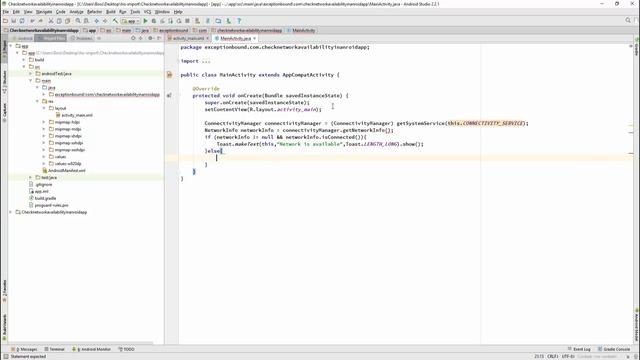Open the Android Monitor tool window

(91, 349)
